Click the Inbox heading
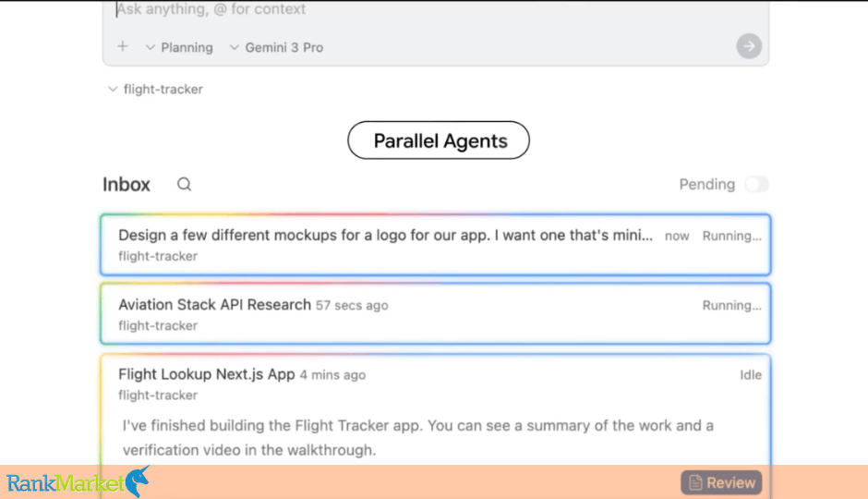 (x=127, y=185)
